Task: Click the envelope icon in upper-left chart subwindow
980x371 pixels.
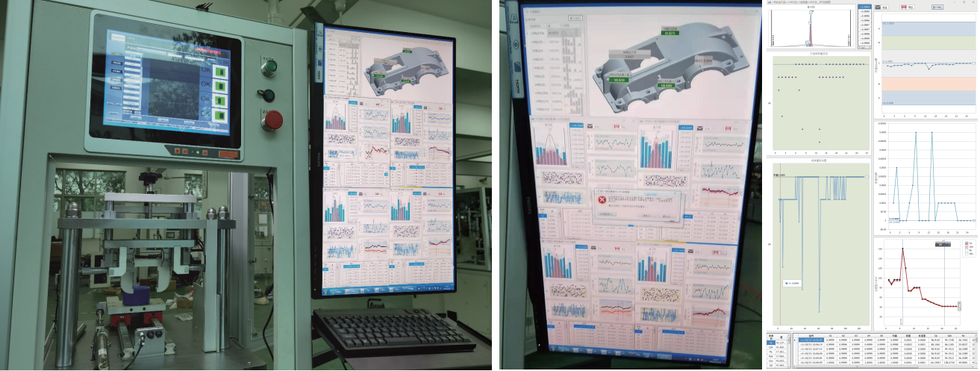Action: (590, 127)
